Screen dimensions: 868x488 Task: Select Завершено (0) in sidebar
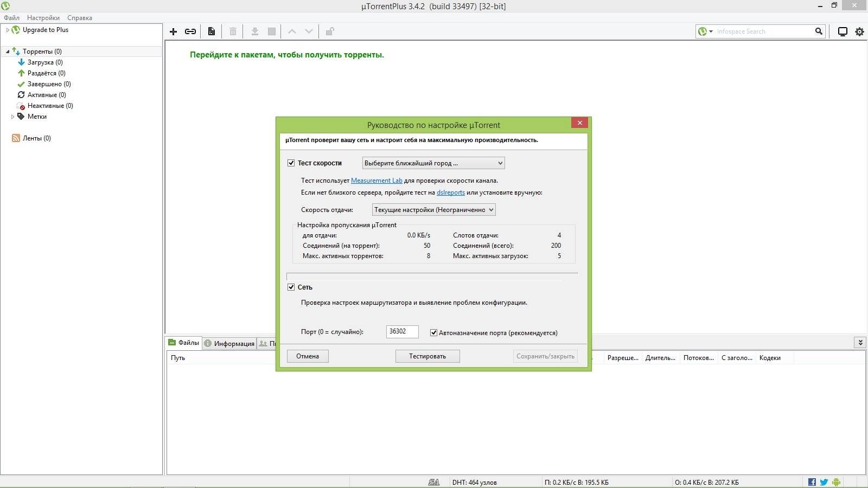point(49,84)
